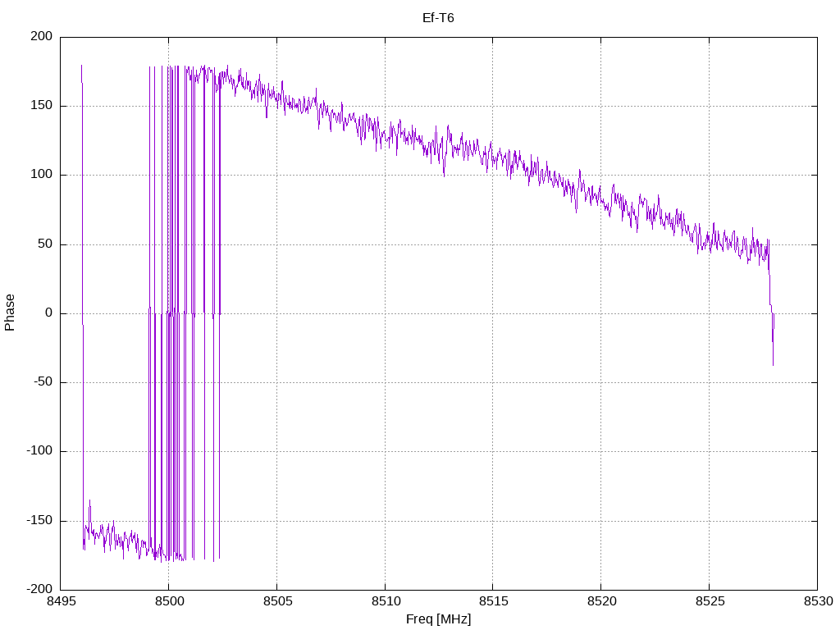Click the 8530 x-axis tick label
The height and width of the screenshot is (630, 840).
point(818,601)
